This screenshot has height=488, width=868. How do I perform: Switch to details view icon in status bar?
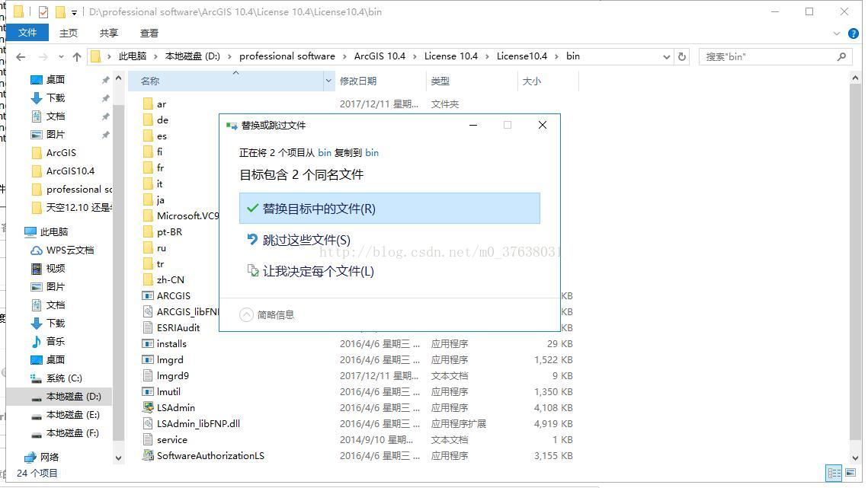pyautogui.click(x=834, y=473)
